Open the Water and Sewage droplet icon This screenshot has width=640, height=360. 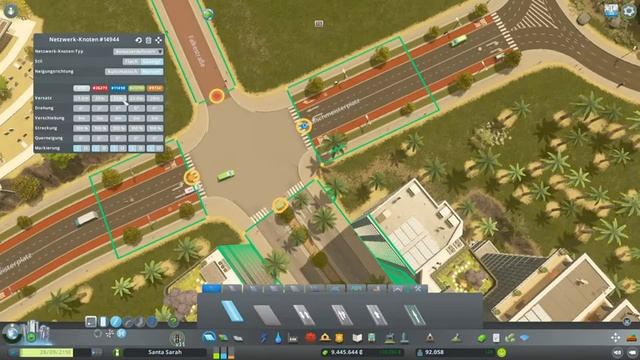278,338
